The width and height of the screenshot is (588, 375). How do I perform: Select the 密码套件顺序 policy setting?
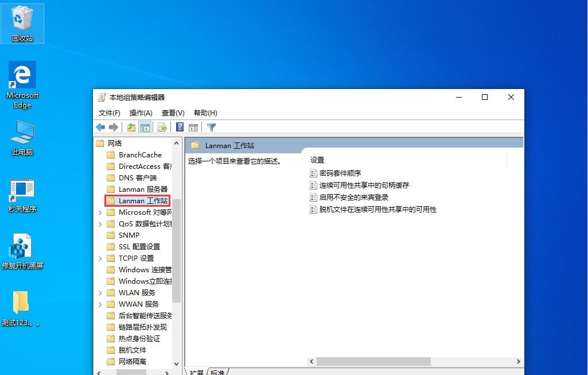pyautogui.click(x=340, y=173)
